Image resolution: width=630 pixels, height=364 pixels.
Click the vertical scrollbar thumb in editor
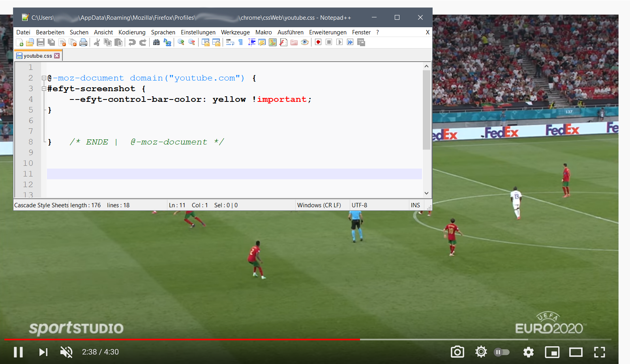426,110
